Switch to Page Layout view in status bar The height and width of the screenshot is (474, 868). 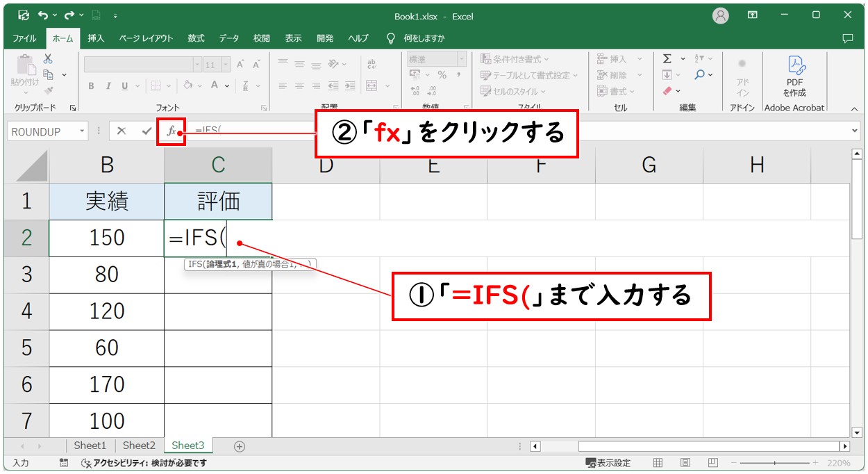point(685,463)
